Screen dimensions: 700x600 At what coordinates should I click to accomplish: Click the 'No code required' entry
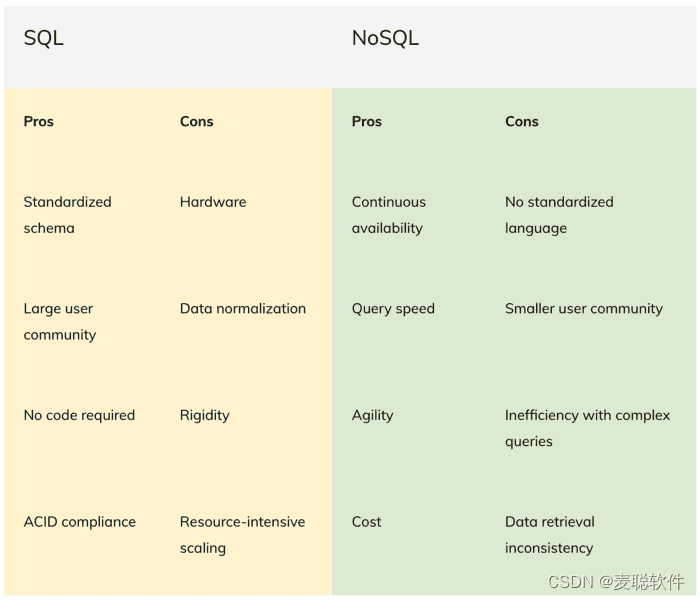pos(79,415)
